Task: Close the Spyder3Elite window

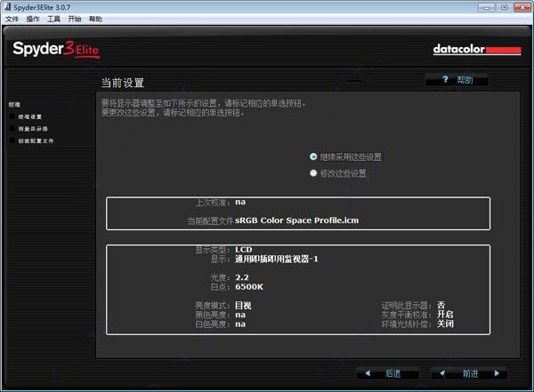Action: click(x=522, y=7)
